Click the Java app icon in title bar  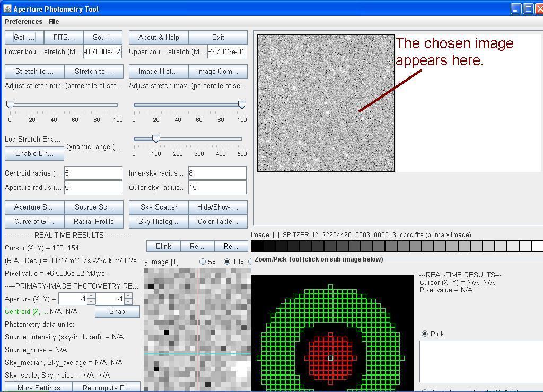[7, 9]
